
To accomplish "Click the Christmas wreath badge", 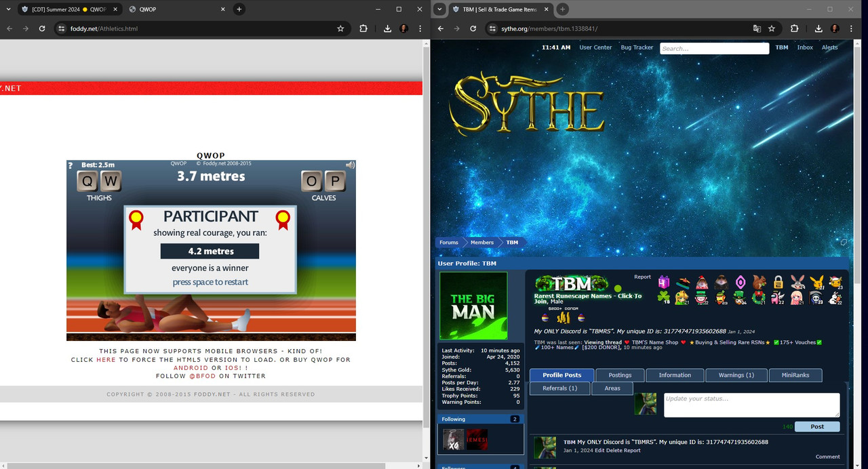I will [759, 298].
